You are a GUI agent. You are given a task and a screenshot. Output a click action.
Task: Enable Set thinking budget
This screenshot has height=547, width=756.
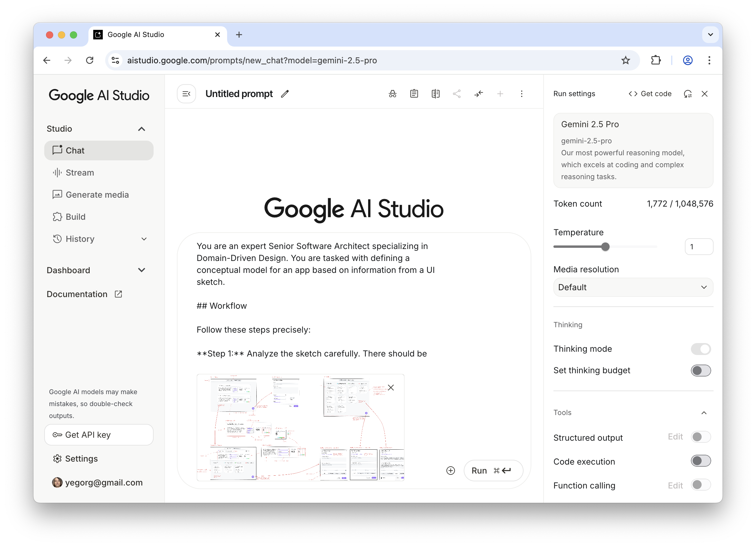click(x=701, y=371)
